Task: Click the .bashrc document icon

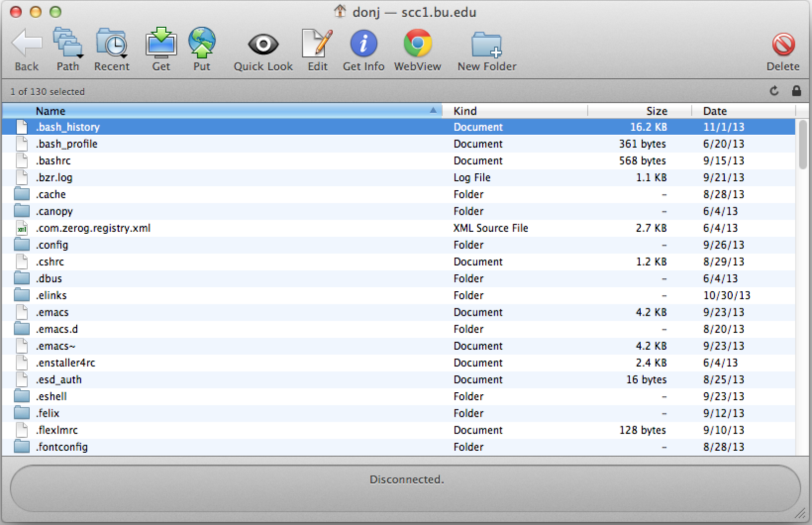Action: click(22, 160)
